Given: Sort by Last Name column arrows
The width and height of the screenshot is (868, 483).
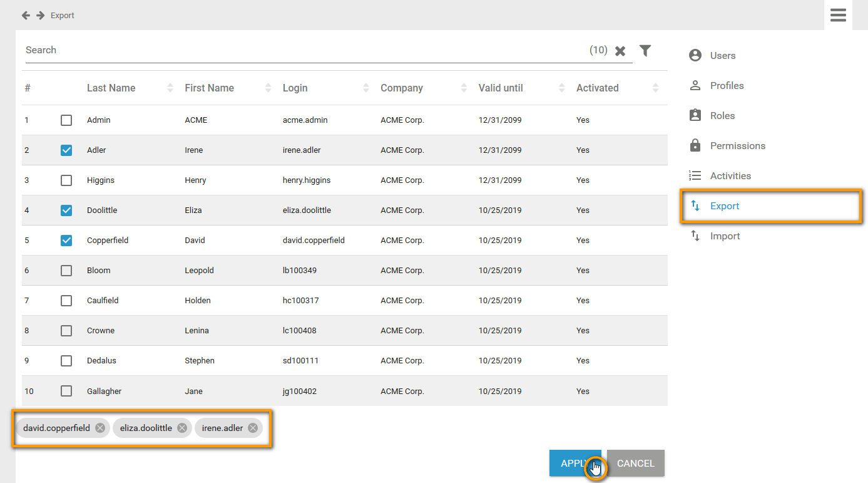Looking at the screenshot, I should coord(170,88).
